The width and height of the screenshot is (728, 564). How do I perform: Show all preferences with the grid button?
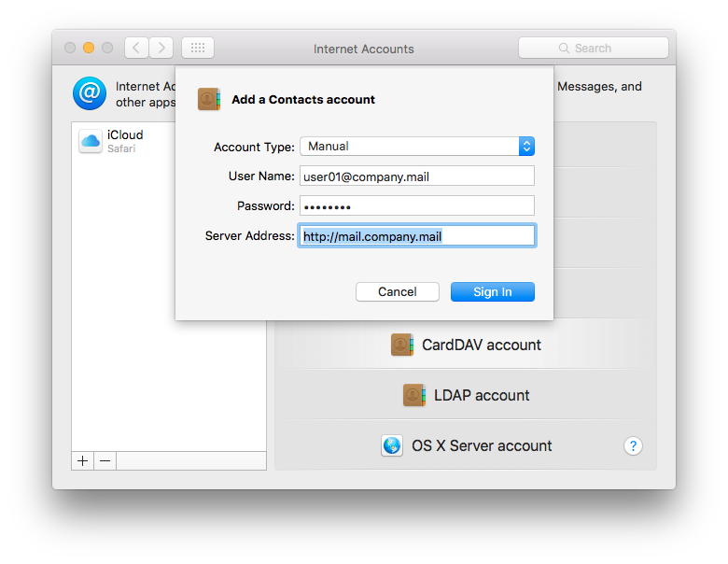198,48
